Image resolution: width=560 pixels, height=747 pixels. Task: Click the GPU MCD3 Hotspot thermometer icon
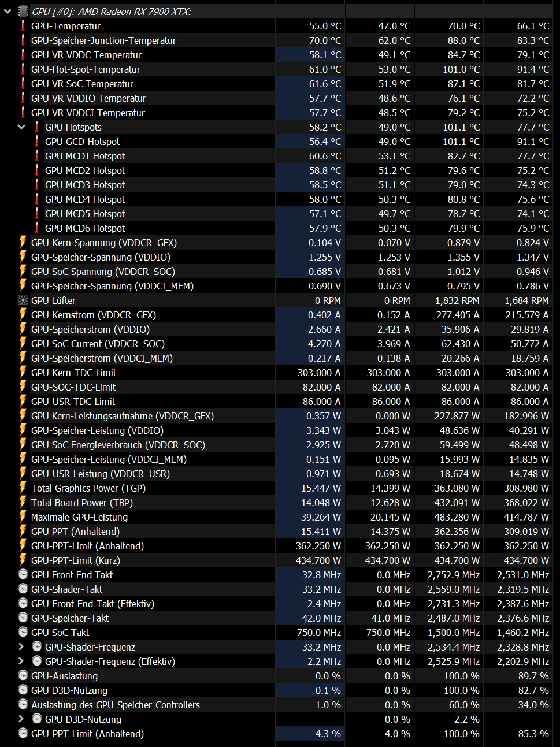pos(37,185)
